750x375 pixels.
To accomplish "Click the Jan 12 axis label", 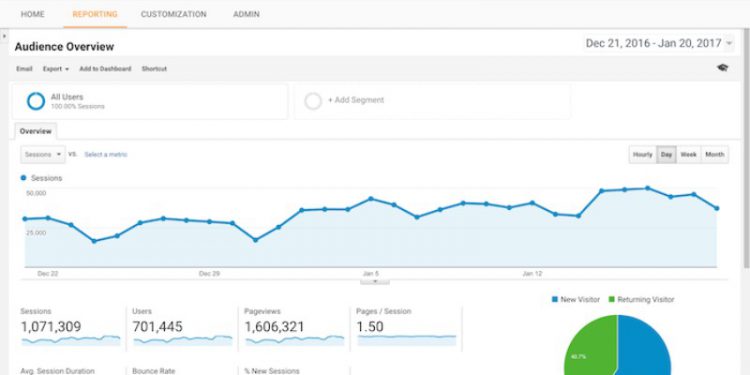I will (x=532, y=274).
